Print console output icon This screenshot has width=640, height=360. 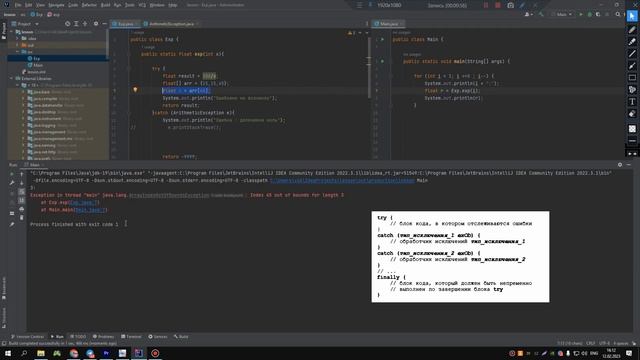[22, 209]
